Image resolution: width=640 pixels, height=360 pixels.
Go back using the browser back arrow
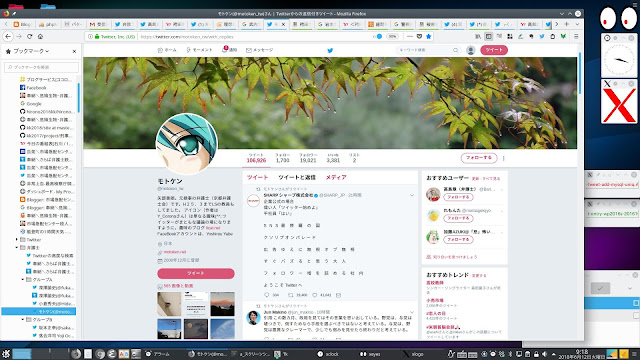8,36
